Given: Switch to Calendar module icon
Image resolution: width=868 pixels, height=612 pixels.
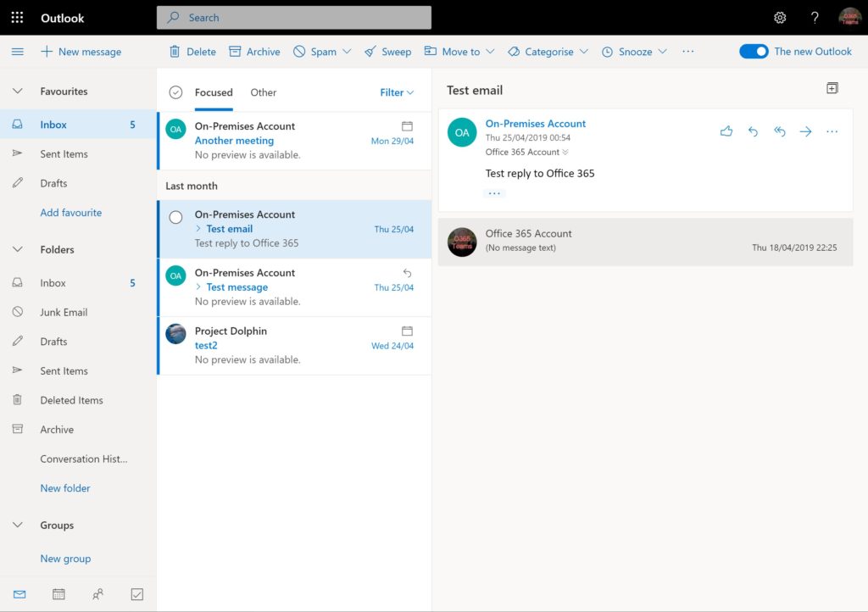Looking at the screenshot, I should pos(58,594).
